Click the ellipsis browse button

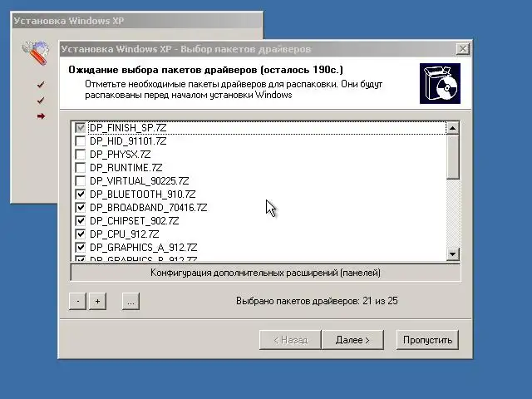click(131, 301)
